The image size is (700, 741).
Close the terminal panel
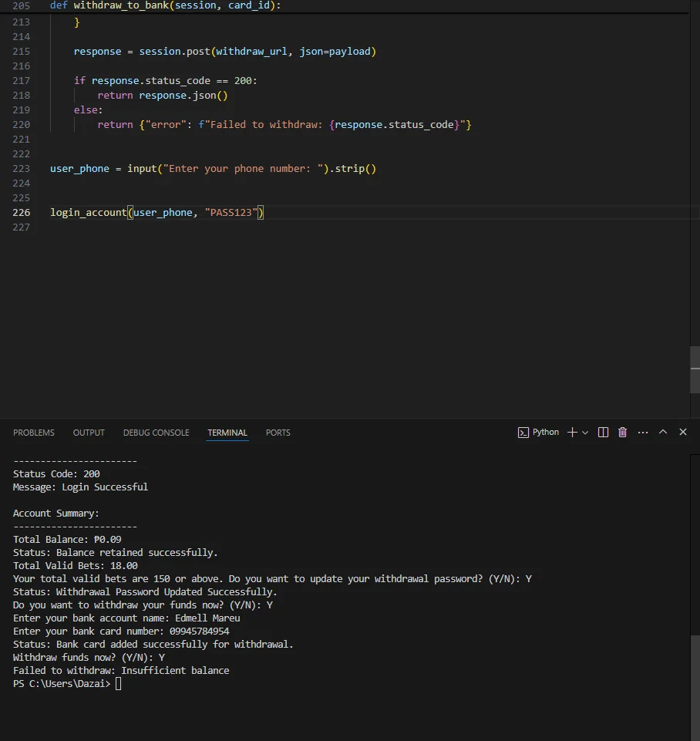click(682, 432)
